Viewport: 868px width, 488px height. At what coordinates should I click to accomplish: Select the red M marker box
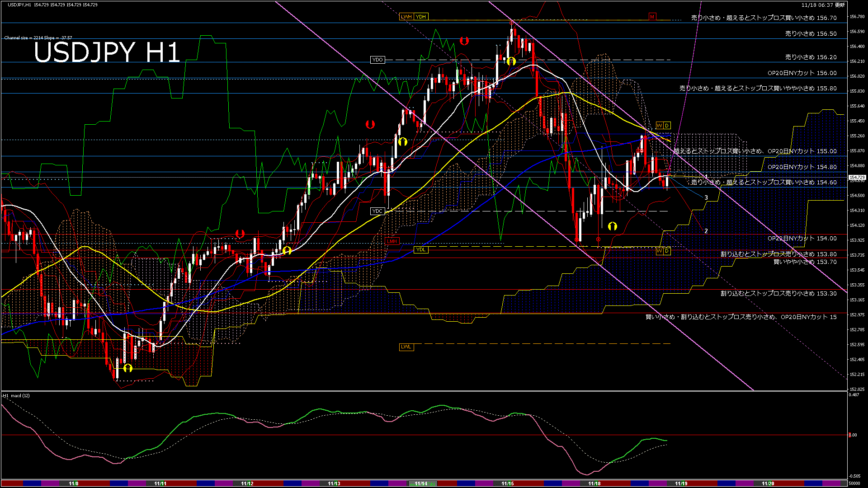pos(652,17)
